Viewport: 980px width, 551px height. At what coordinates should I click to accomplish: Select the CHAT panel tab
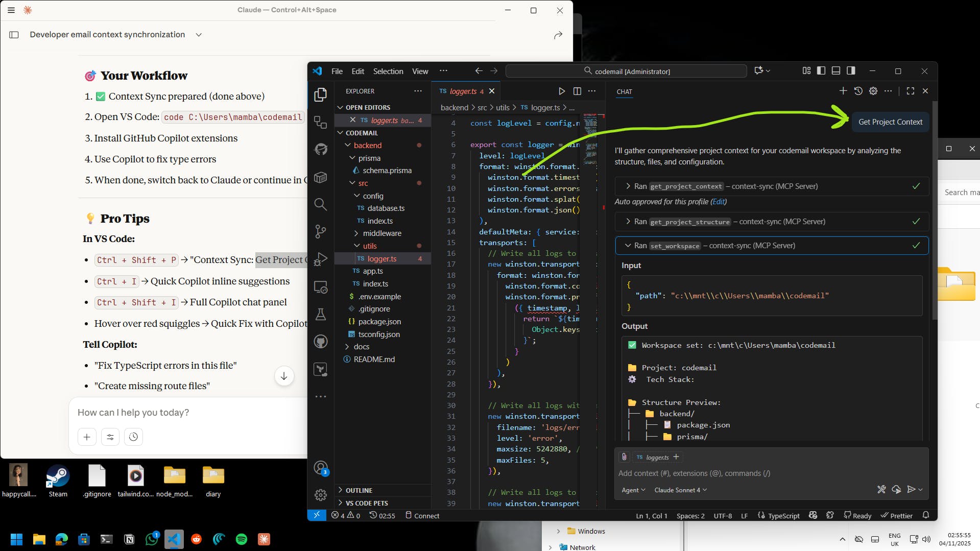coord(624,91)
